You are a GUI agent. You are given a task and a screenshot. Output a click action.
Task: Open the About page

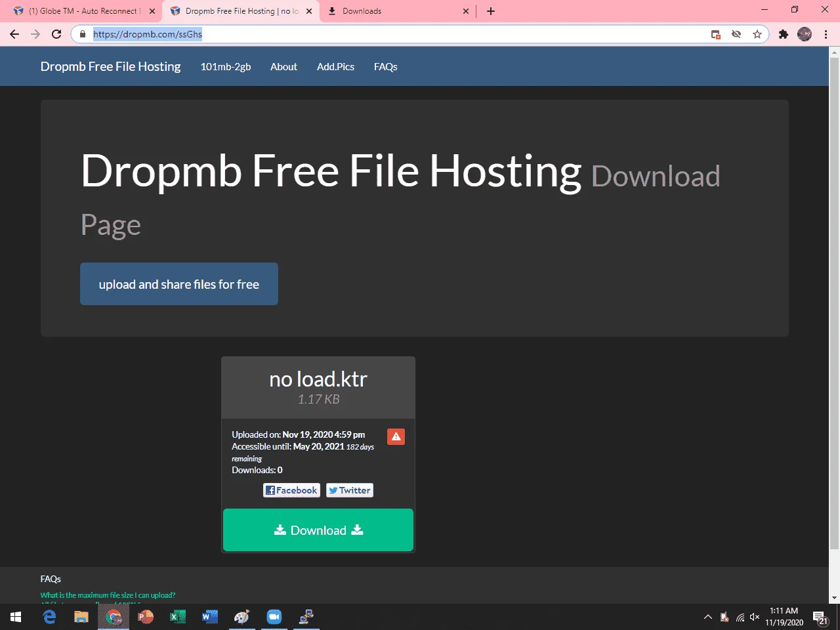[283, 67]
